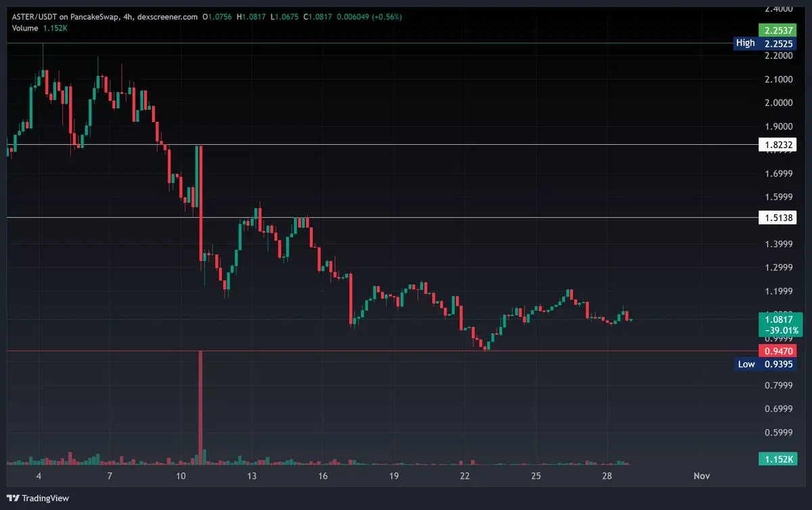Click date label 19 on time axis
The width and height of the screenshot is (812, 510).
click(393, 476)
